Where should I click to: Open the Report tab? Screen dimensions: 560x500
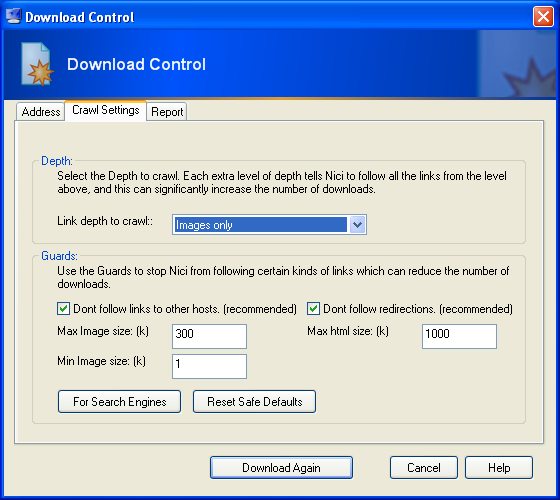[167, 112]
